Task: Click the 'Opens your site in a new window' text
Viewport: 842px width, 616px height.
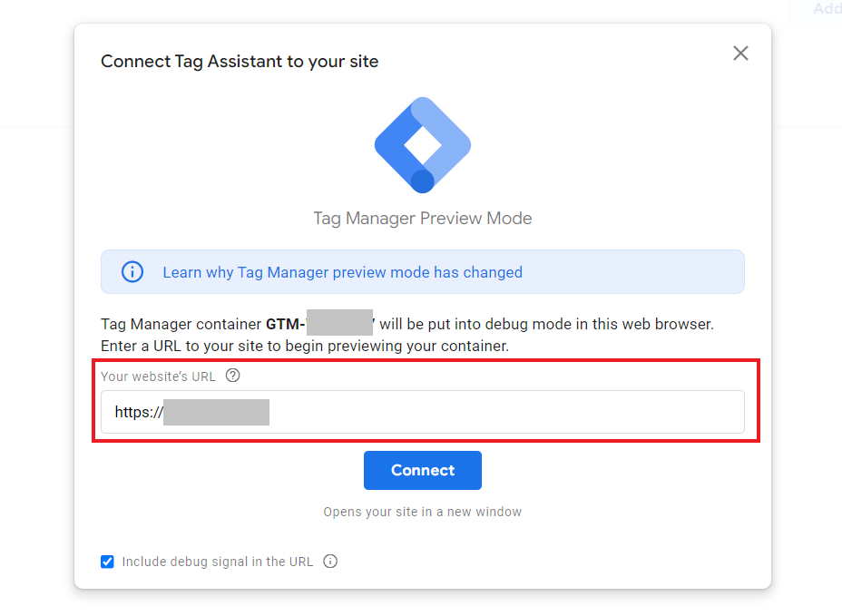Action: [423, 512]
